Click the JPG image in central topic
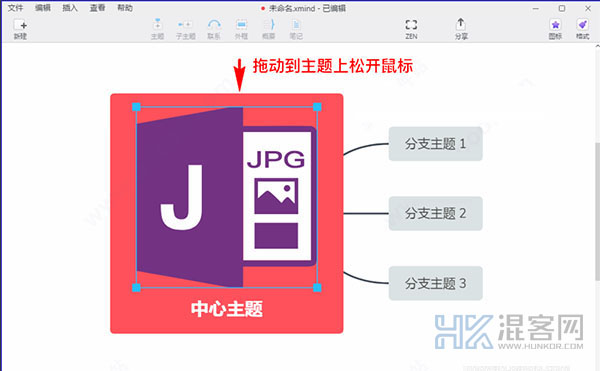 227,197
